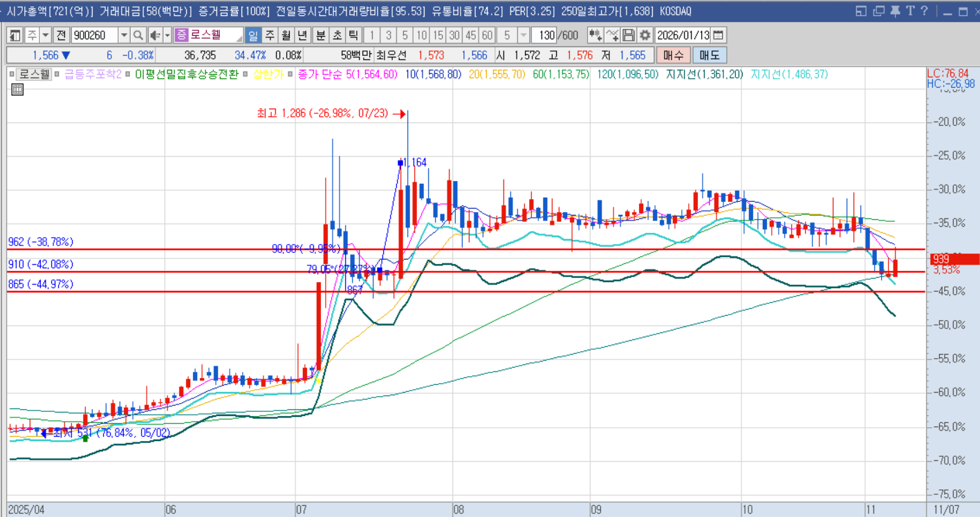
Task: Click the 상한가 indicator label
Action: tap(268, 74)
